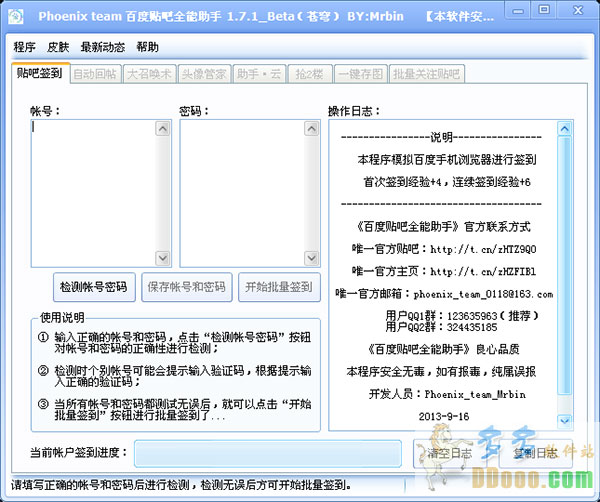
Task: Click the 密码 box scroll-up arrow
Action: coord(311,129)
